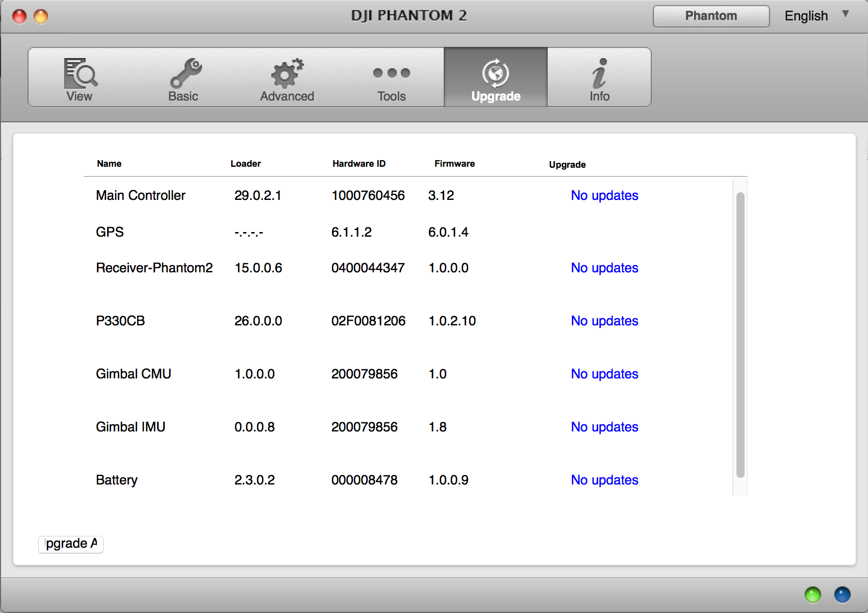Viewport: 868px width, 613px height.
Task: Click the Firmware column header
Action: click(454, 164)
